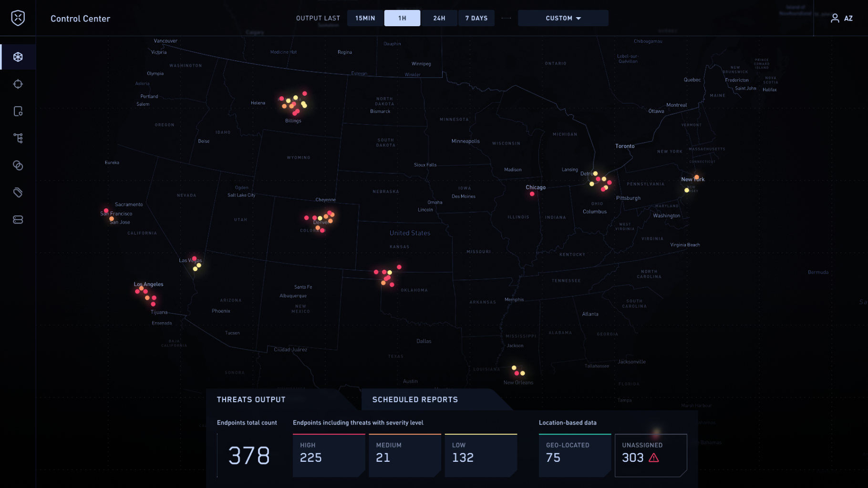
Task: Switch output range to 24H
Action: tap(439, 18)
